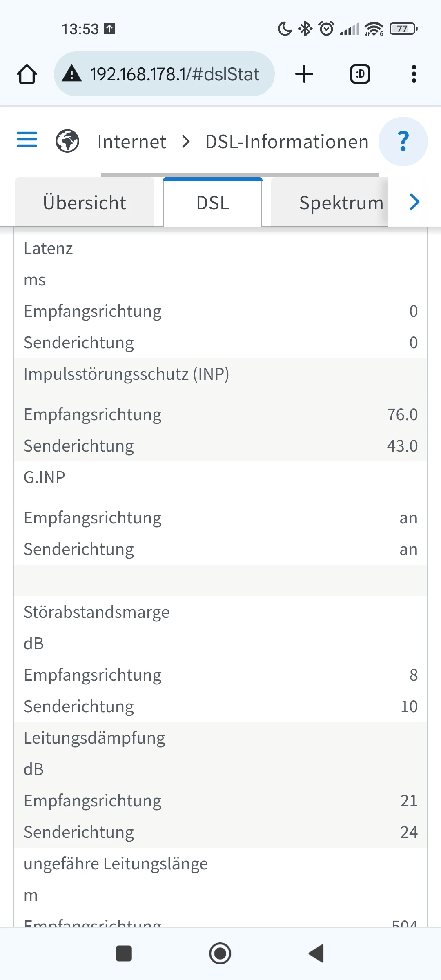Open the hamburger navigation menu
This screenshot has height=980, width=441.
pyautogui.click(x=27, y=140)
